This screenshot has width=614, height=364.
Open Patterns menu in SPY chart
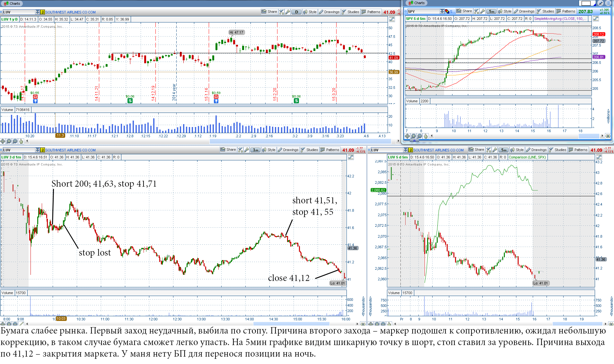pos(566,11)
